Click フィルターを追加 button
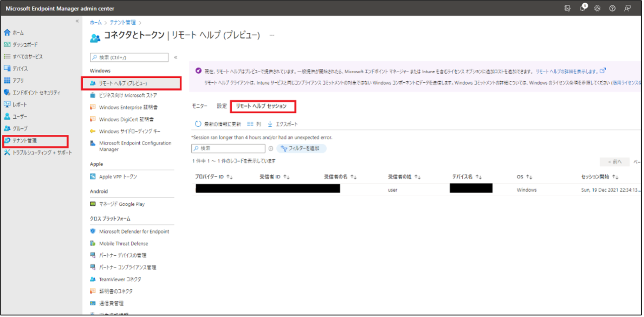The height and width of the screenshot is (317, 644). pos(301,149)
